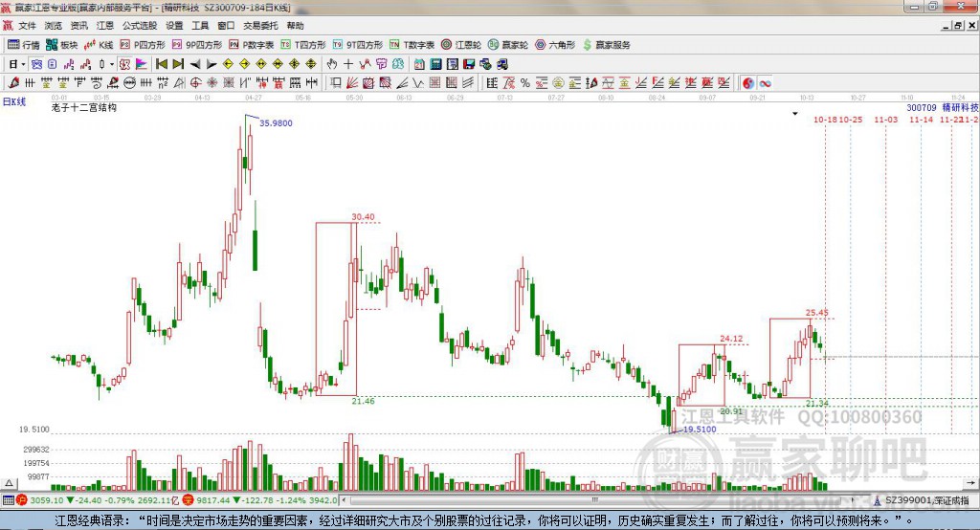Screen dimensions: 980x530
Task: Click the 11-03 date marker
Action: (x=885, y=120)
